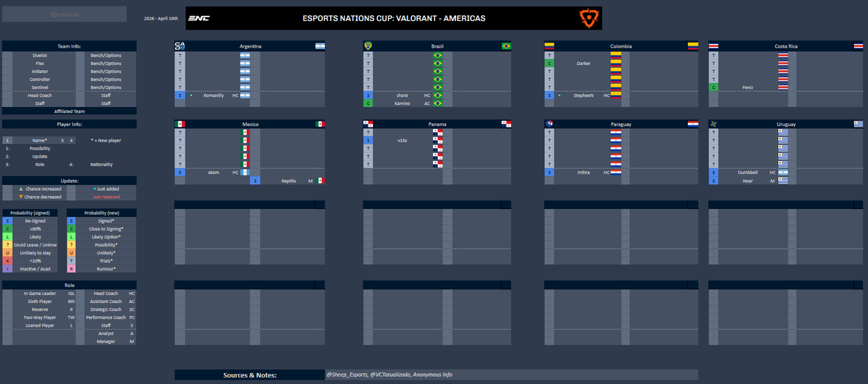The width and height of the screenshot is (868, 384).
Task: Select the Sources & Notes: label
Action: [250, 375]
